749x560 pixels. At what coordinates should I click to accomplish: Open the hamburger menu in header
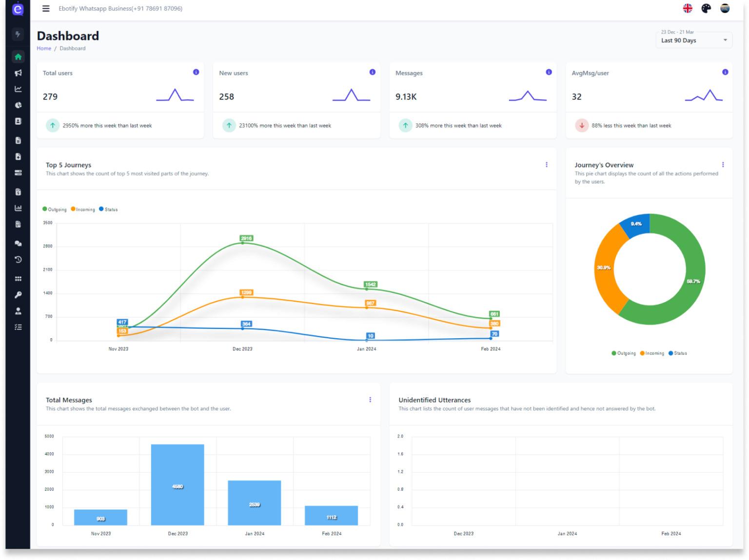click(x=46, y=8)
